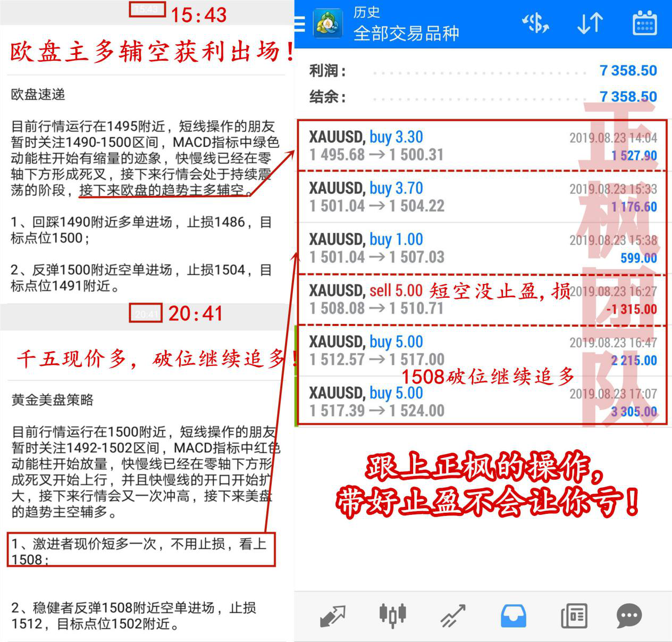Image resolution: width=672 pixels, height=642 pixels.
Task: Select the 全部交易品种 symbols title
Action: [x=406, y=34]
